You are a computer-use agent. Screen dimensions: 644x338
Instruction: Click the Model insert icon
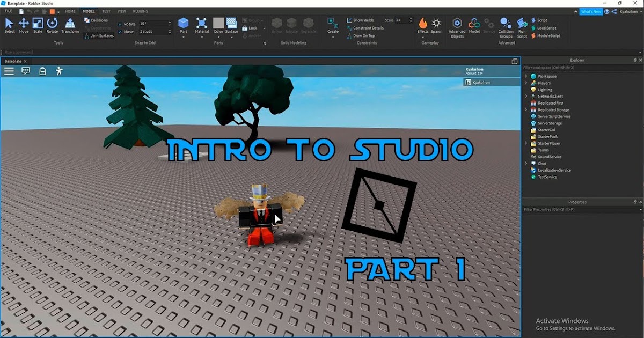pyautogui.click(x=474, y=23)
